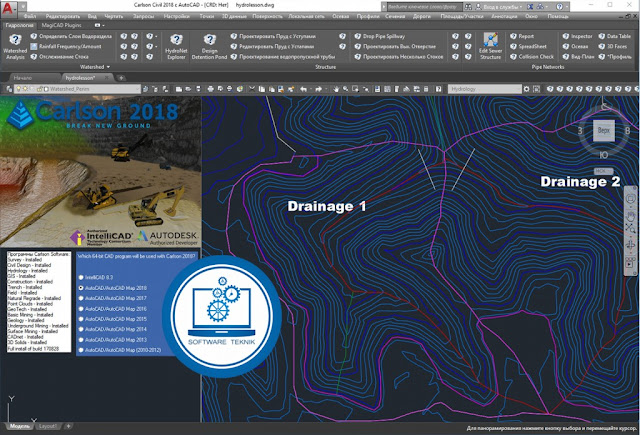Select AutoCAD/AutoCAD Map 2013 option
640x435 pixels.
[81, 340]
